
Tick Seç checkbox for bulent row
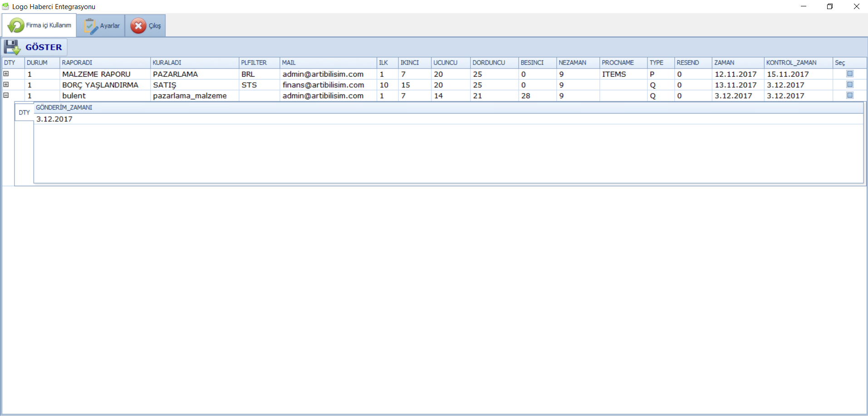point(850,95)
